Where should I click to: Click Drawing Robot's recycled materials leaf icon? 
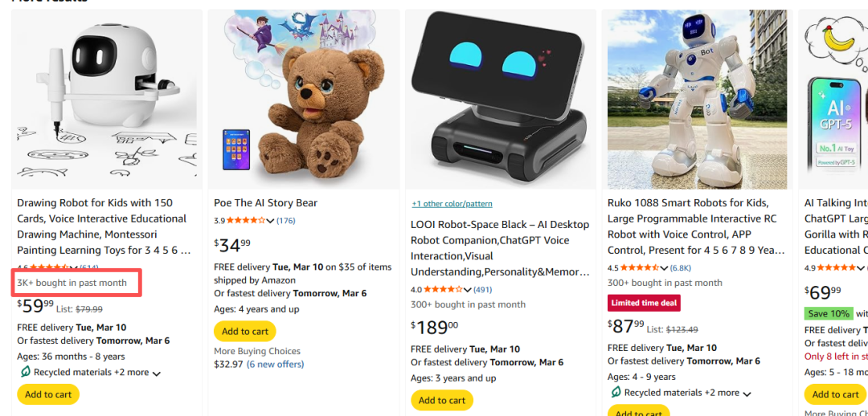[x=25, y=373]
